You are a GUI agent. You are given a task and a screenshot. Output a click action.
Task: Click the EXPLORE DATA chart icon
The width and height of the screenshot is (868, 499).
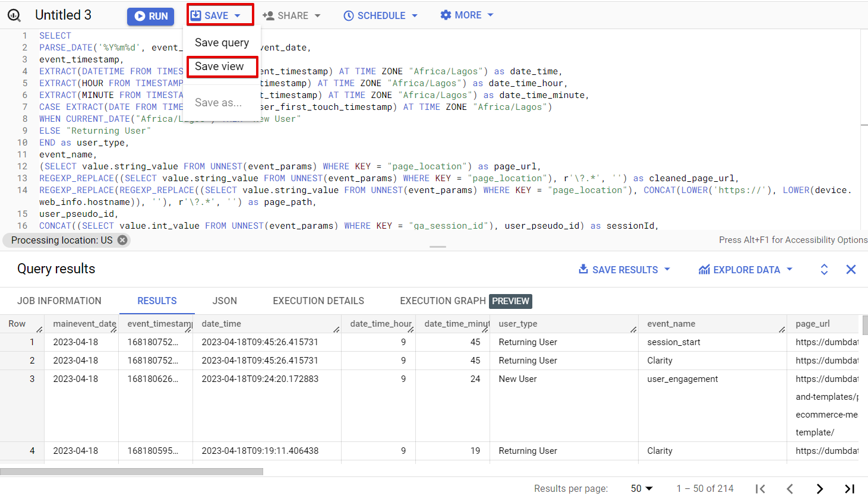(705, 269)
